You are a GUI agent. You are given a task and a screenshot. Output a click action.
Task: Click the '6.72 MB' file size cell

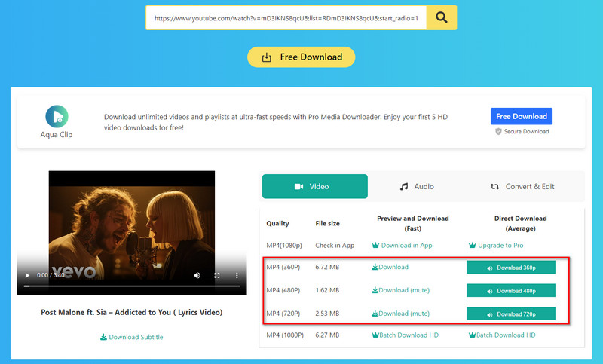pos(327,267)
